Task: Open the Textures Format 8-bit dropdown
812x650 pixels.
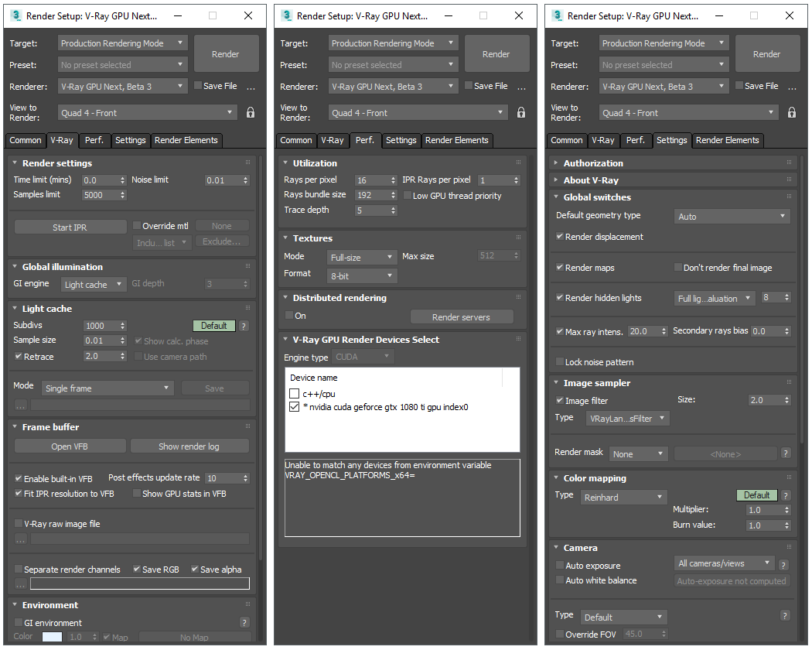Action: [x=362, y=275]
